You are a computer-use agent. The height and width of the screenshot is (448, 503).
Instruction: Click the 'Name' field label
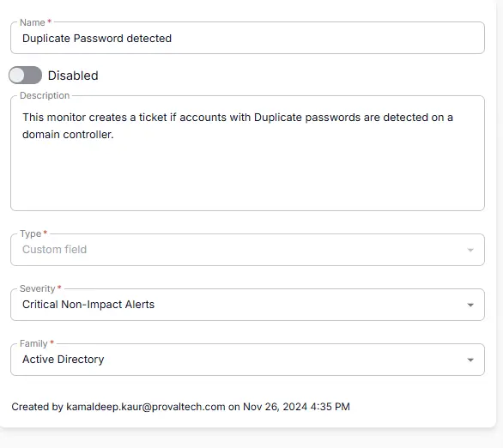point(33,22)
